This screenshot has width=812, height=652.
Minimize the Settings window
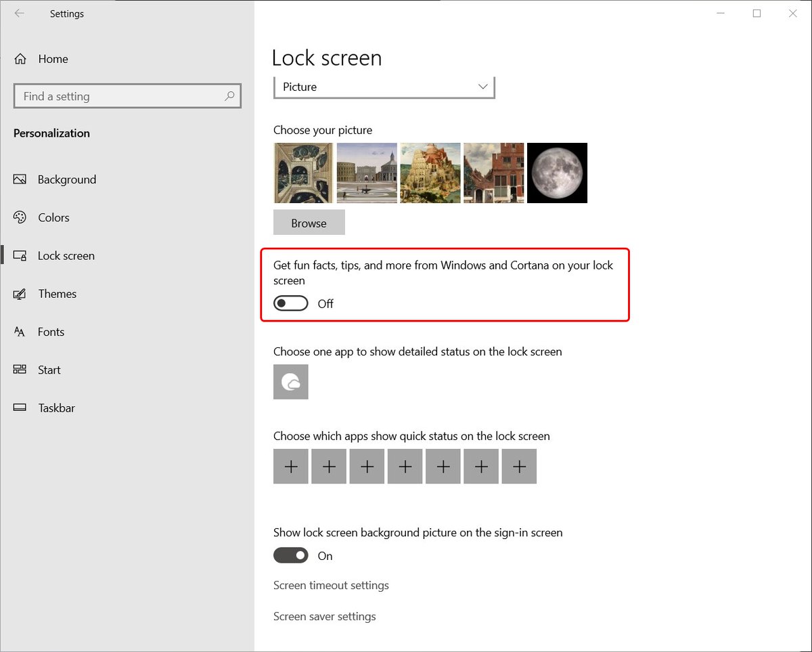click(x=721, y=14)
